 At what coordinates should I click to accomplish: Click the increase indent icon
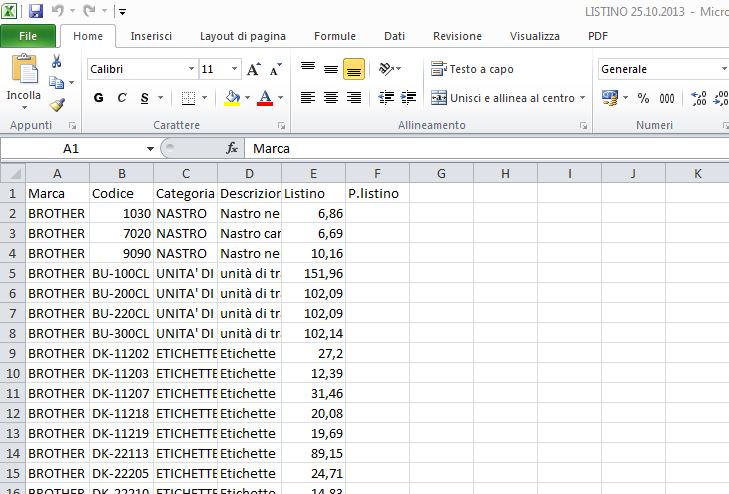[x=408, y=98]
